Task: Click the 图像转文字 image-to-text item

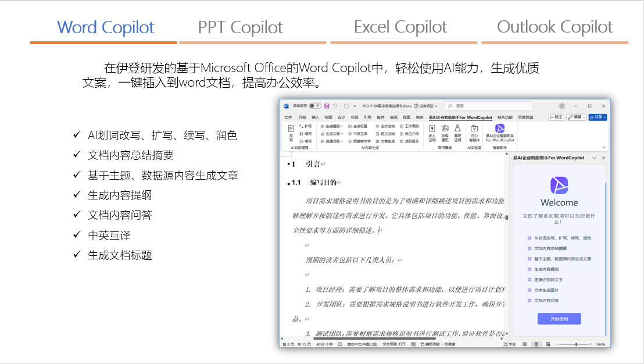Action: 359,141
